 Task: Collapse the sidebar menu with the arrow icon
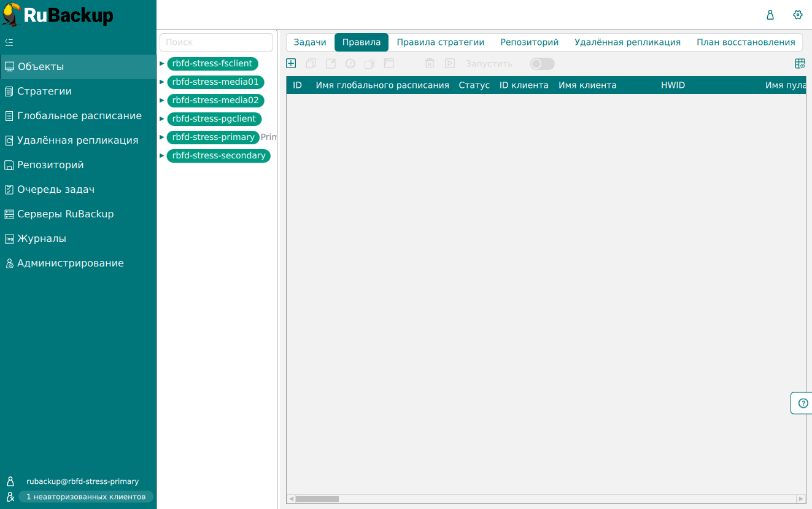9,42
